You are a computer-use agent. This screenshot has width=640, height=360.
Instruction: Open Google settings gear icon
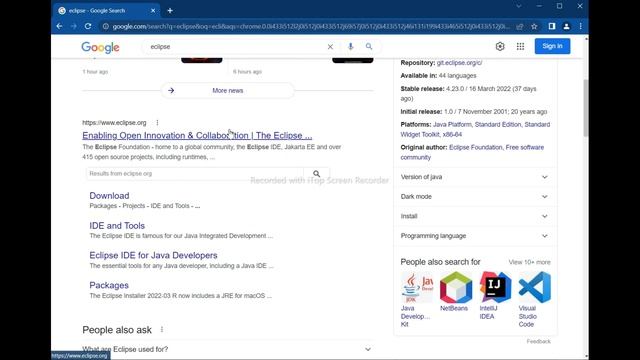[500, 47]
